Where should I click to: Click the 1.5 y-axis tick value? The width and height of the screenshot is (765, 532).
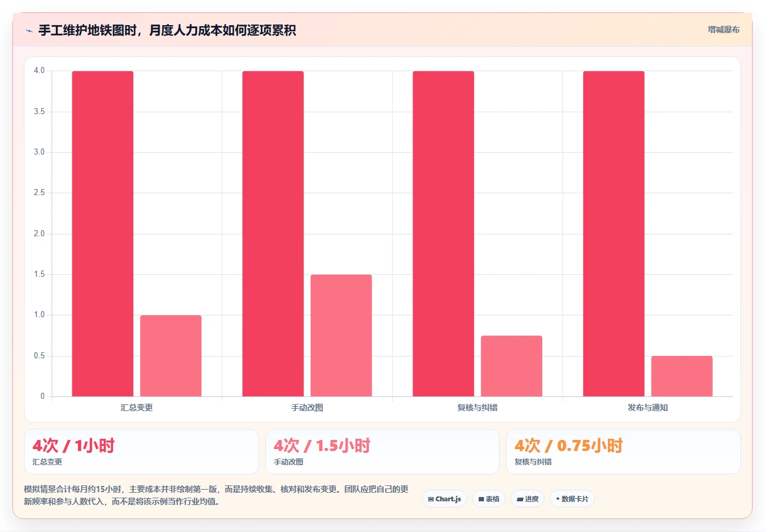[39, 274]
